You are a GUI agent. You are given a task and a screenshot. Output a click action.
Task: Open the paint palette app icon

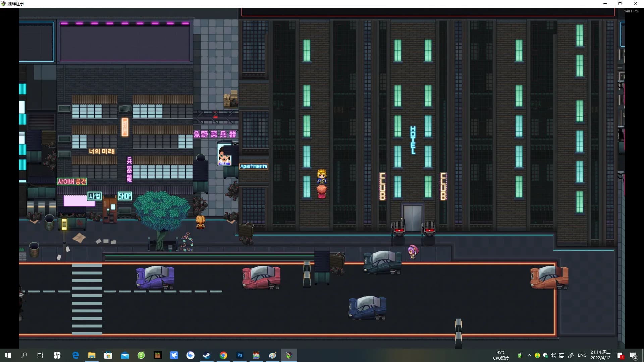272,355
